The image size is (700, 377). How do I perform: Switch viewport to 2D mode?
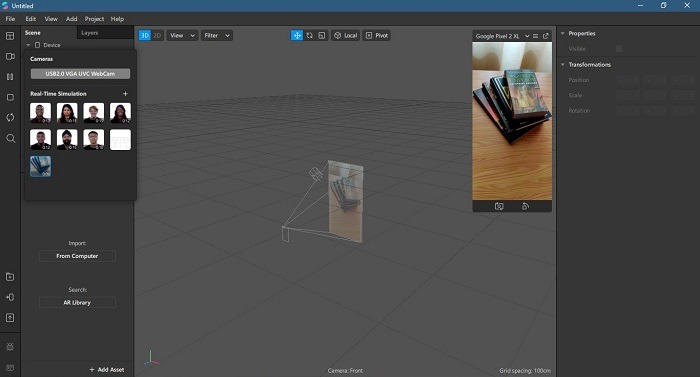tap(157, 35)
